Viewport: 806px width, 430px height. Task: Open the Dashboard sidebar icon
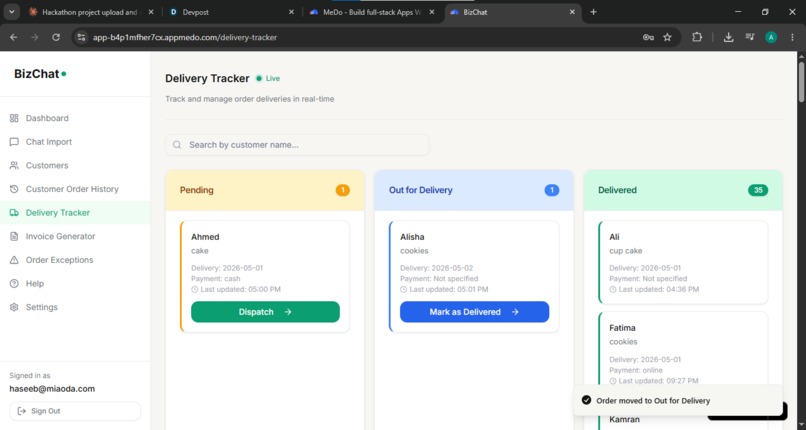(x=14, y=118)
